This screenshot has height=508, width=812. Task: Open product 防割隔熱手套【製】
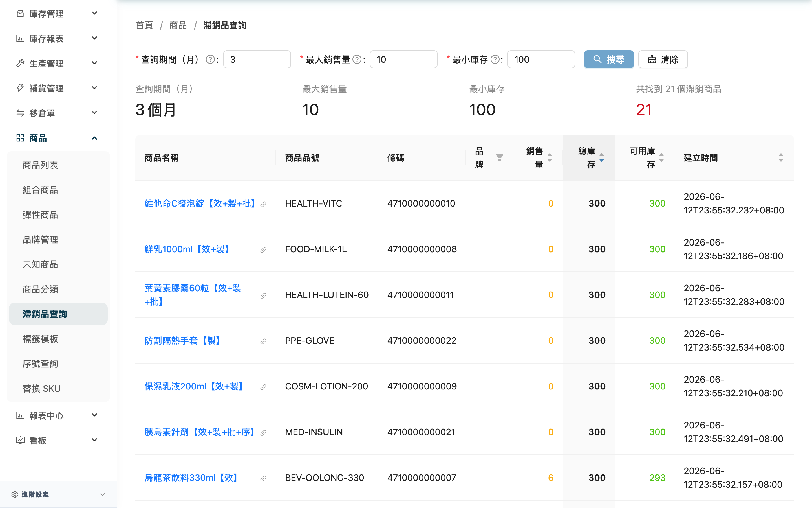click(183, 341)
